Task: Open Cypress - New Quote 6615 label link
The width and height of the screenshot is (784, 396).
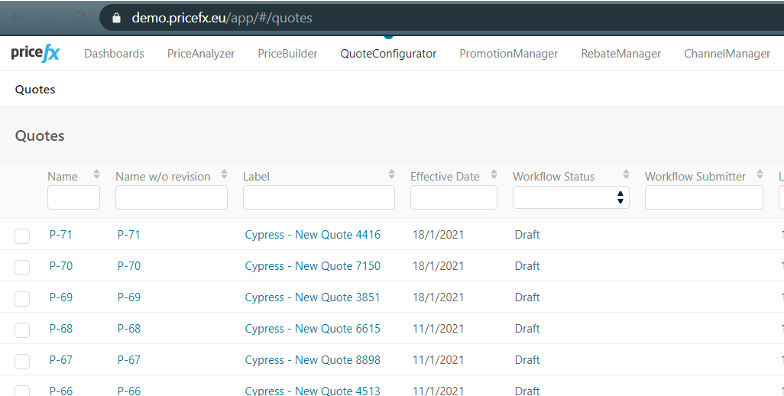Action: pos(312,328)
